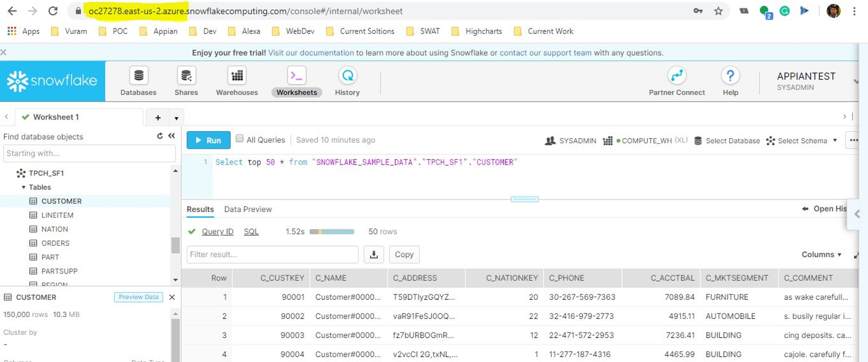Open the Select Schema dropdown arrow
This screenshot has height=362, width=868.
[x=835, y=140]
